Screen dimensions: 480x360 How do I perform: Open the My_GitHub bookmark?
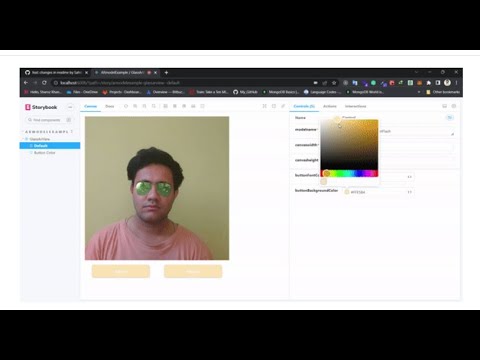[x=245, y=92]
